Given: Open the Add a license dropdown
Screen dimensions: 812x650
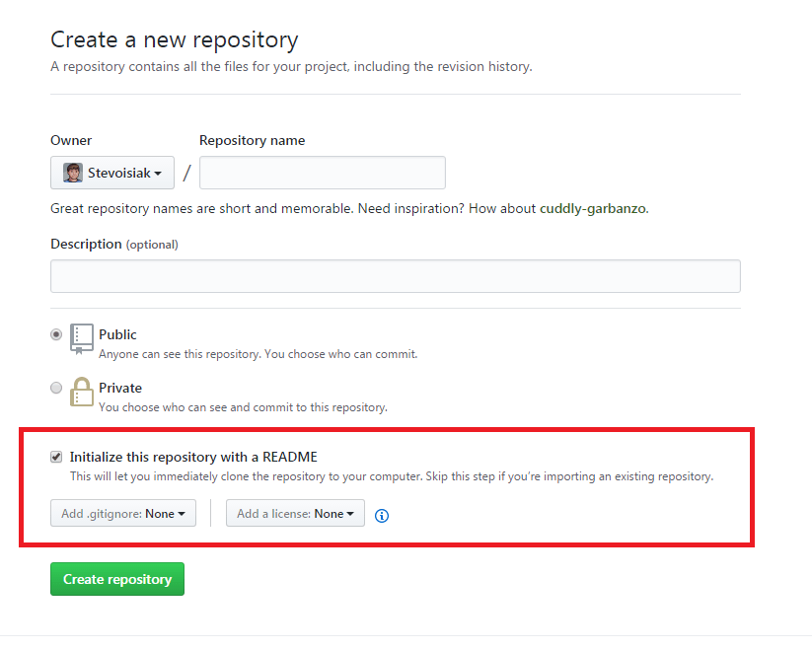Looking at the screenshot, I should [295, 513].
